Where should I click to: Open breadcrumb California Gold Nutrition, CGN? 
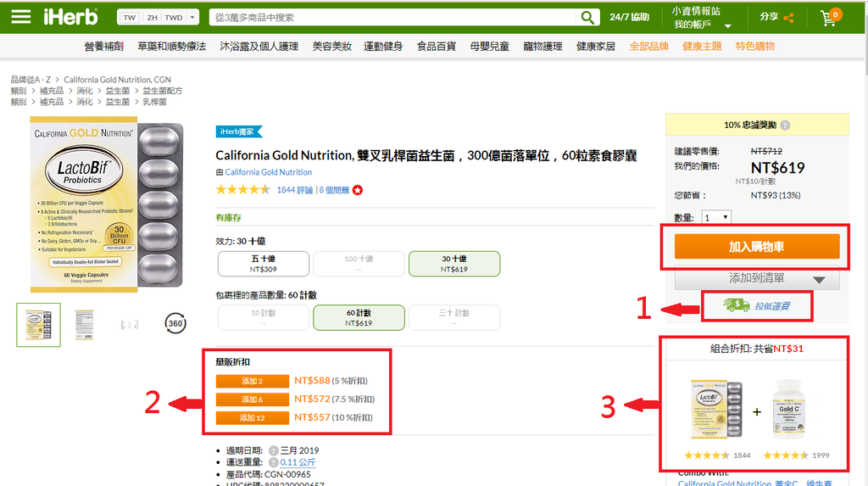click(x=117, y=80)
